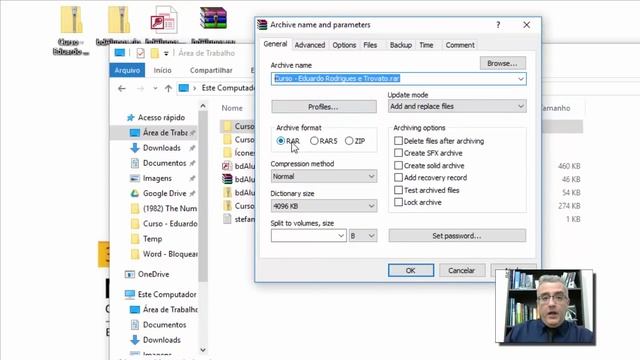Open the Arquivo ribbon tab in Explorer

[127, 70]
